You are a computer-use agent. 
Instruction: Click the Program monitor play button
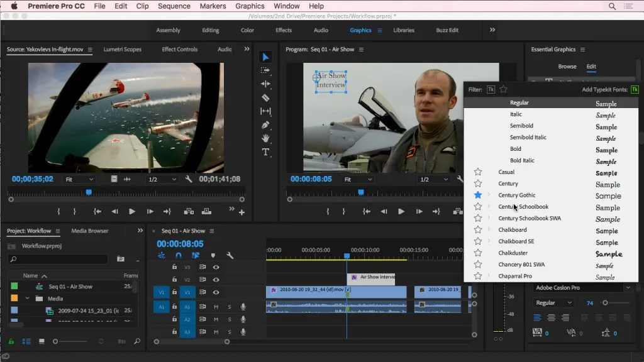[x=401, y=212]
